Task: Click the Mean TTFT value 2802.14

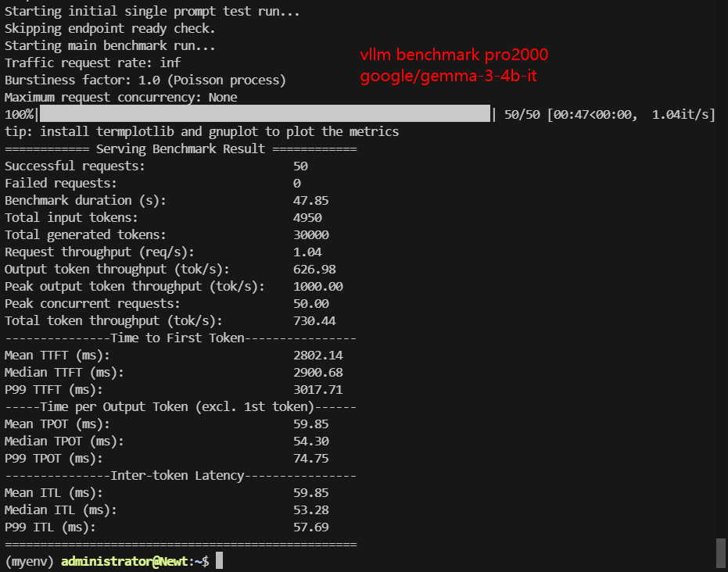Action: (318, 356)
